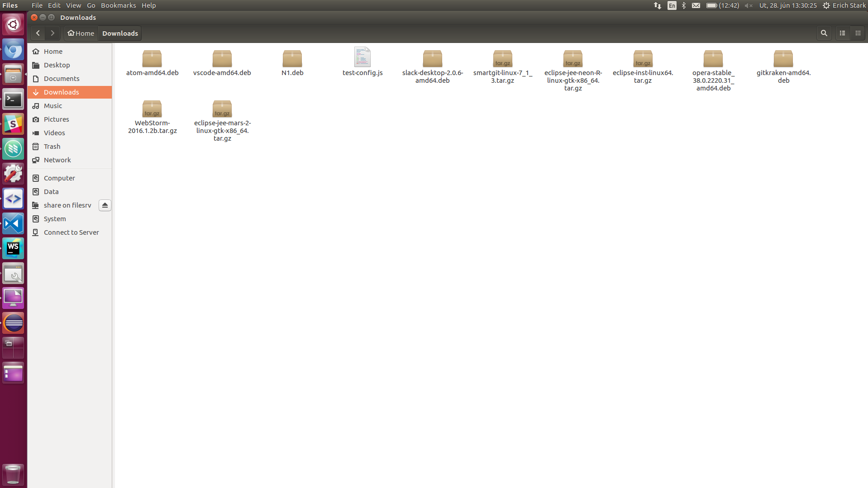Go back with the left arrow button
The height and width of the screenshot is (488, 868).
tap(38, 33)
